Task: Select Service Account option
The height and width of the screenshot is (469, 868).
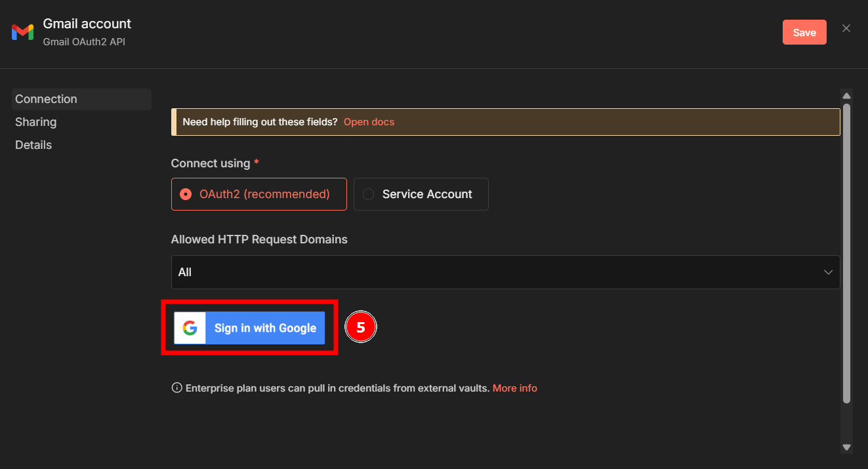Action: [x=421, y=194]
